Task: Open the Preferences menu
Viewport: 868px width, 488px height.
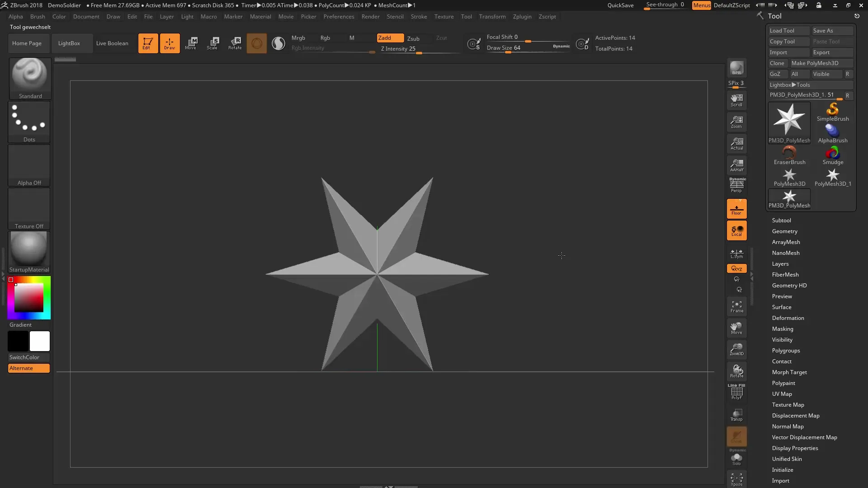Action: 339,17
